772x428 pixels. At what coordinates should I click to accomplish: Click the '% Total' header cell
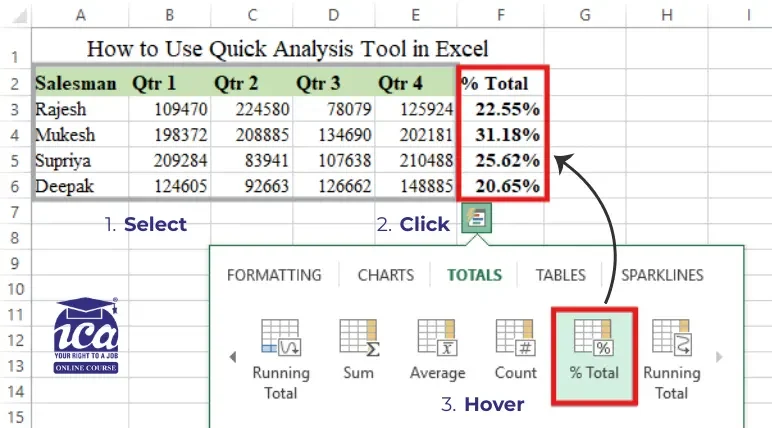click(502, 83)
